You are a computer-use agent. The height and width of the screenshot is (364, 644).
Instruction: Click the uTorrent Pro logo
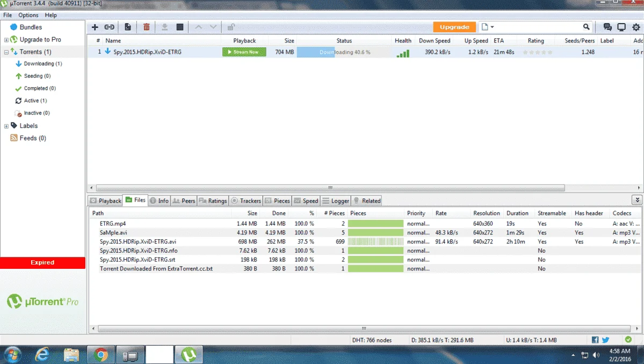(x=42, y=302)
